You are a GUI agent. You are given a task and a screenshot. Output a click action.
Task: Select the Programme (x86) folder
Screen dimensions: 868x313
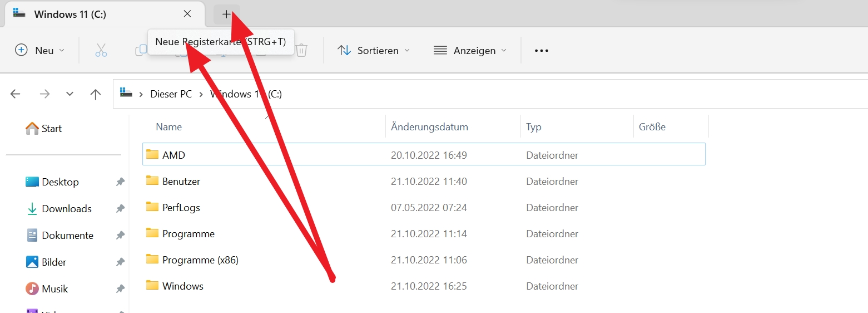click(x=424, y=260)
